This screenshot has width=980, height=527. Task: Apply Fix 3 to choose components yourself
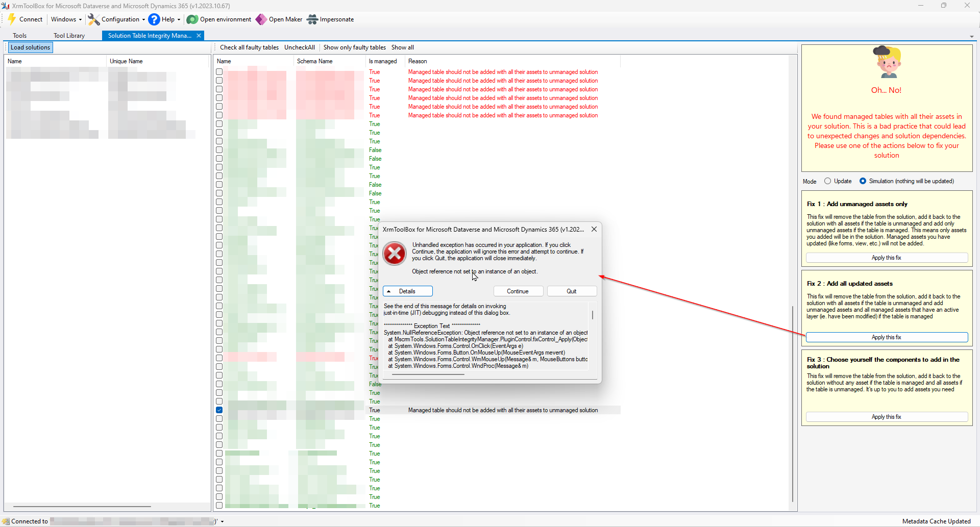click(887, 416)
